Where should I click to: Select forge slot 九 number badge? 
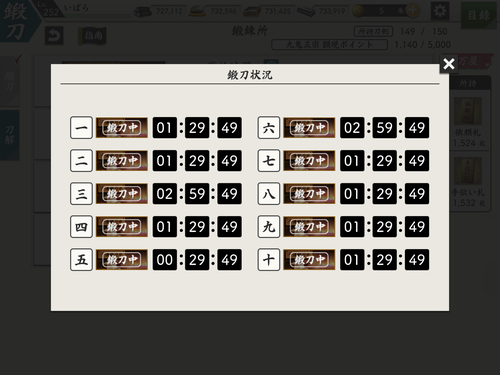[x=269, y=227]
